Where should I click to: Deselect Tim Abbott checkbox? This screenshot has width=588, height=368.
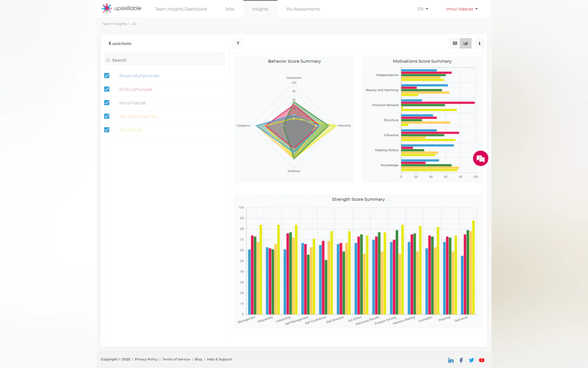(x=107, y=130)
